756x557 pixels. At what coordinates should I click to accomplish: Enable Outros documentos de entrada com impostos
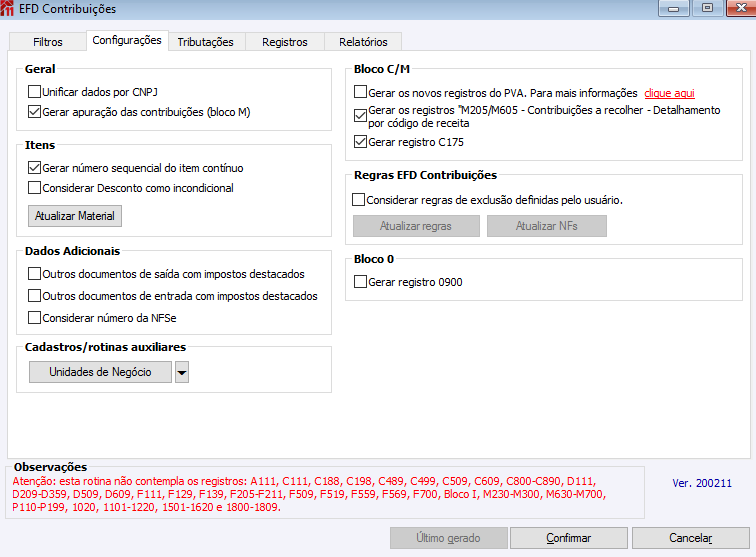(x=34, y=296)
